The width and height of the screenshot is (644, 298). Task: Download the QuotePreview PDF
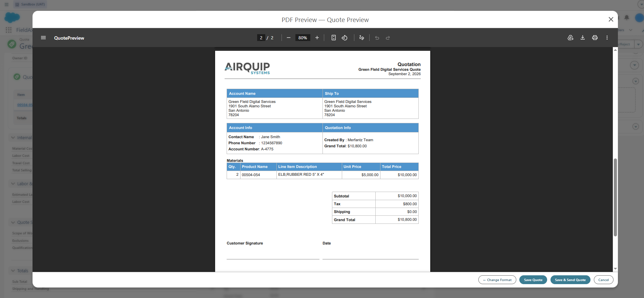click(x=583, y=38)
